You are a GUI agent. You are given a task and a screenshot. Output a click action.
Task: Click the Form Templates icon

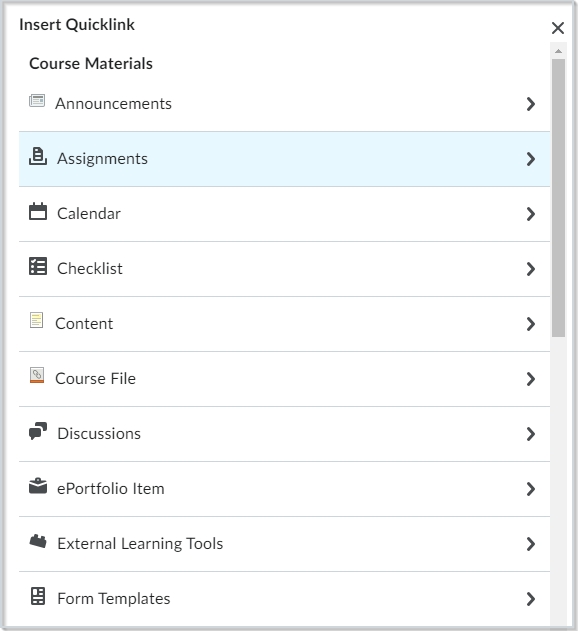38,596
